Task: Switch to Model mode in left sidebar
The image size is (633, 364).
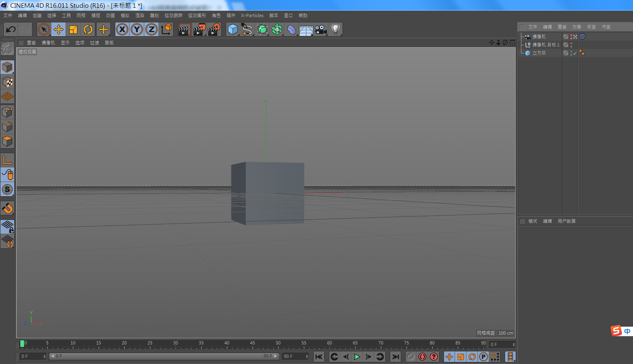Action: (7, 67)
